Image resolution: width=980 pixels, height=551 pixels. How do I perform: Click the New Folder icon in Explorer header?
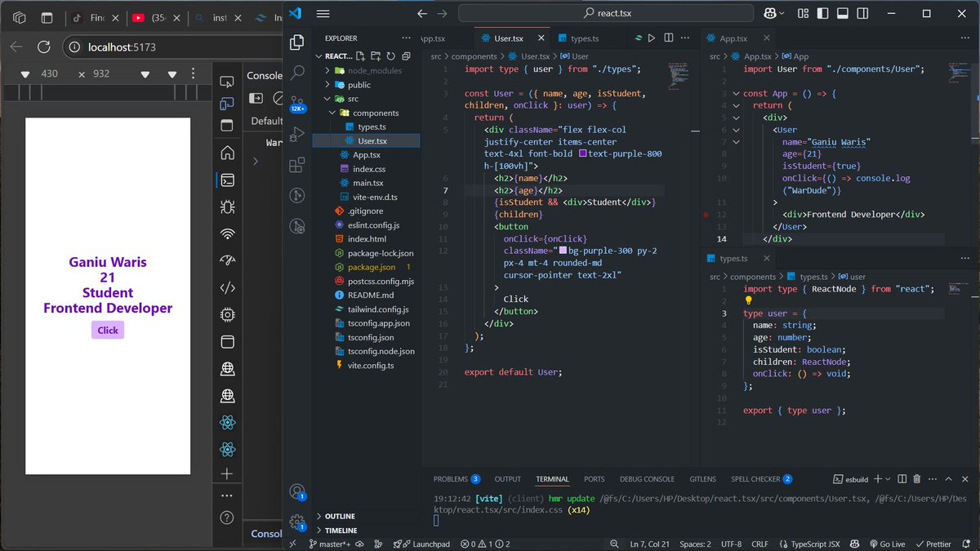[x=376, y=56]
